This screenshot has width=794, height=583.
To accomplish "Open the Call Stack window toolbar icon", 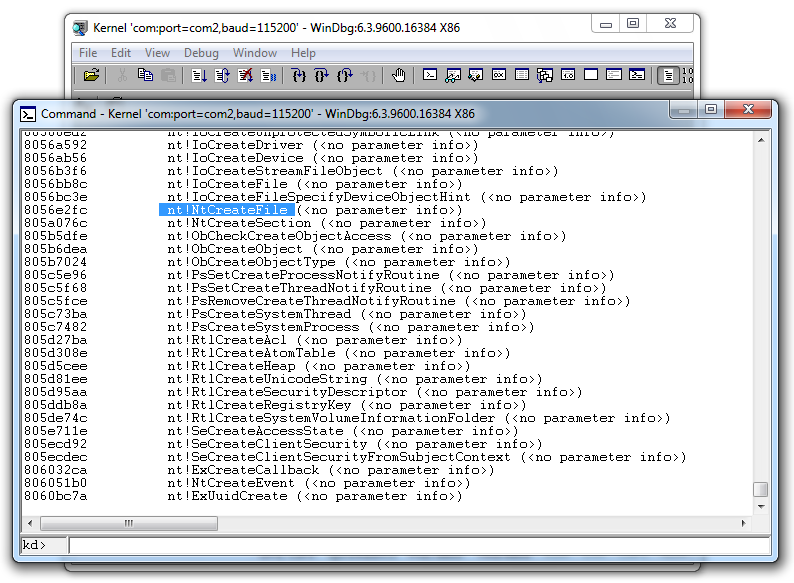I will [545, 75].
